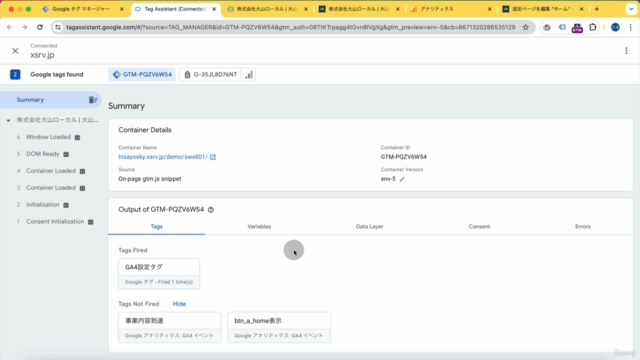
Task: Open the Chrome three-dot menu
Action: pyautogui.click(x=631, y=27)
